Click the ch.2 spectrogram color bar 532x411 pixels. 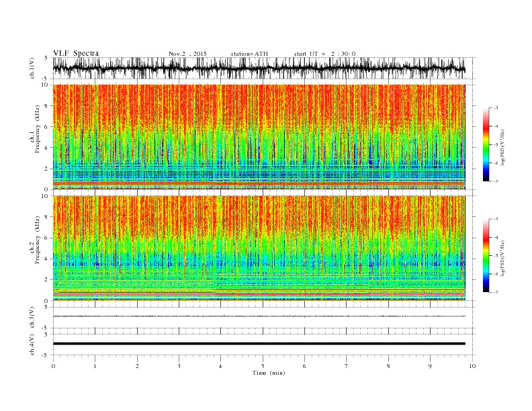coord(486,255)
